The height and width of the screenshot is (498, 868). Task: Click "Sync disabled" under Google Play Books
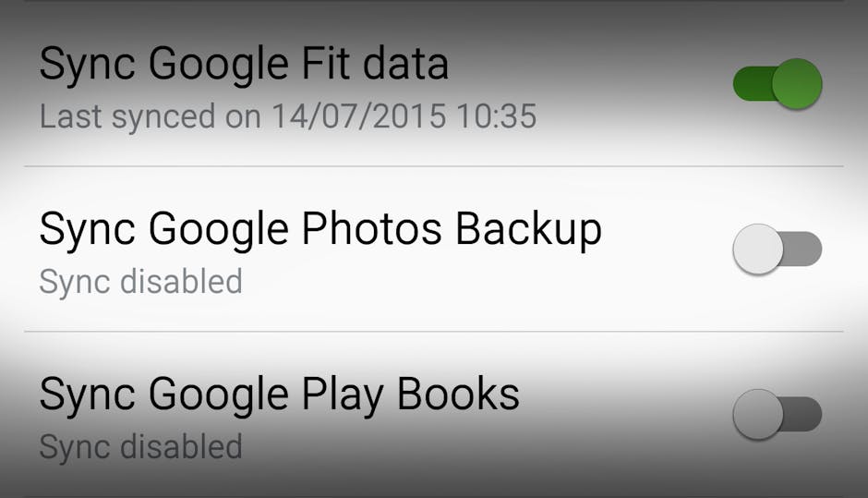pyautogui.click(x=140, y=446)
